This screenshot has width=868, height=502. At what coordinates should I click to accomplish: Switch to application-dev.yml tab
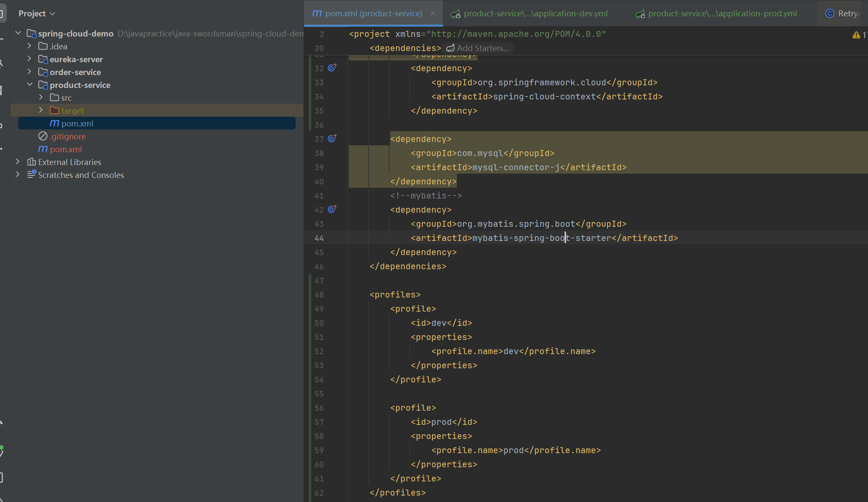[x=535, y=13]
